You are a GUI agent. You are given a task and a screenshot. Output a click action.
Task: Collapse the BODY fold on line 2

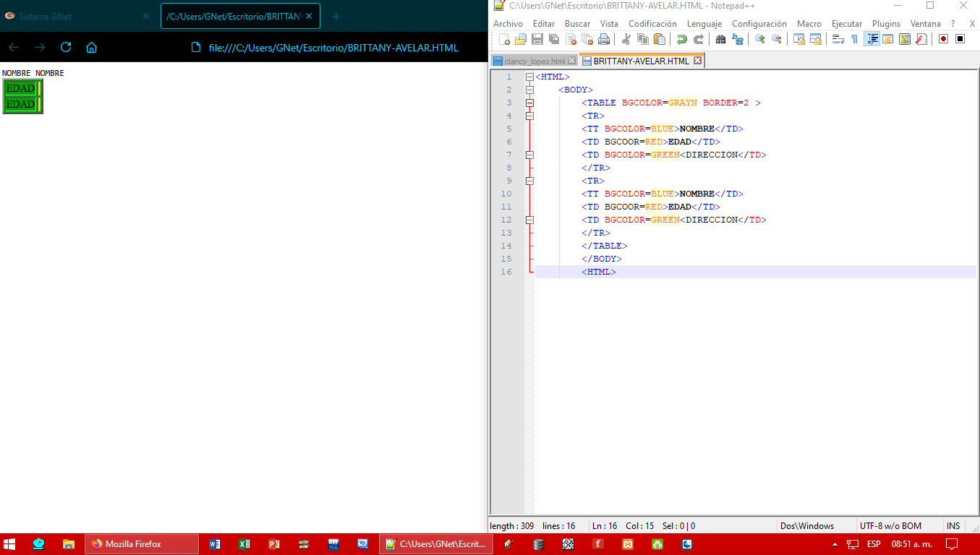click(529, 90)
